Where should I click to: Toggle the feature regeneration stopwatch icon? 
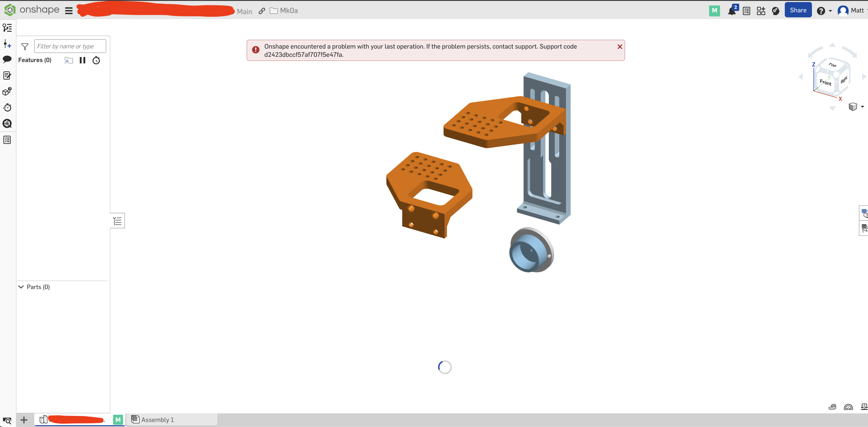click(96, 60)
